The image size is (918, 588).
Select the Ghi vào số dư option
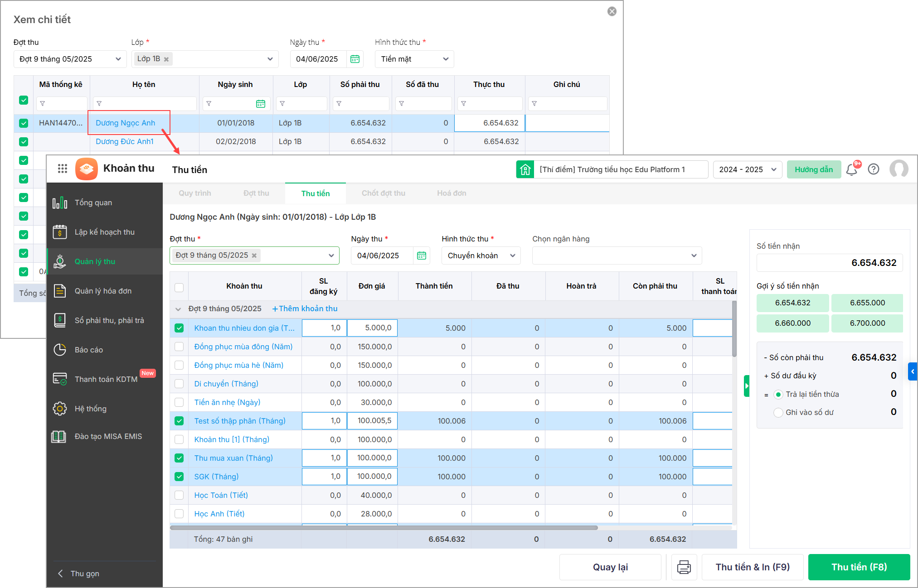click(x=778, y=413)
